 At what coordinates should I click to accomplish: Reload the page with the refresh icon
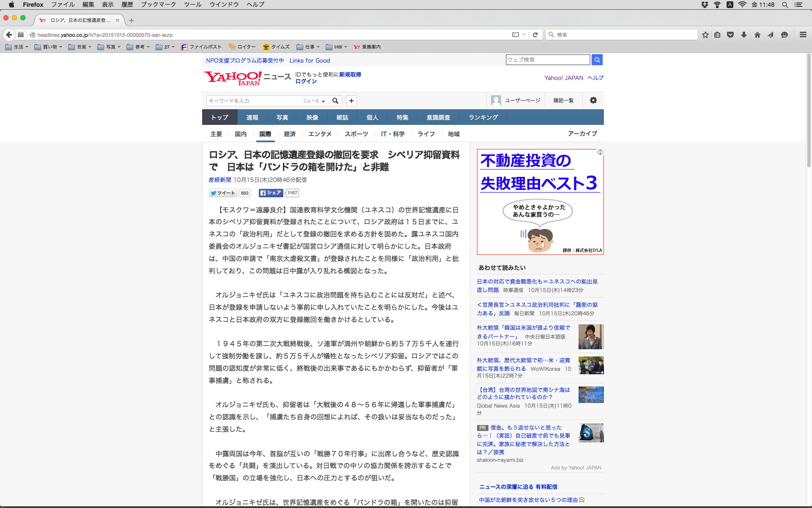coord(535,35)
